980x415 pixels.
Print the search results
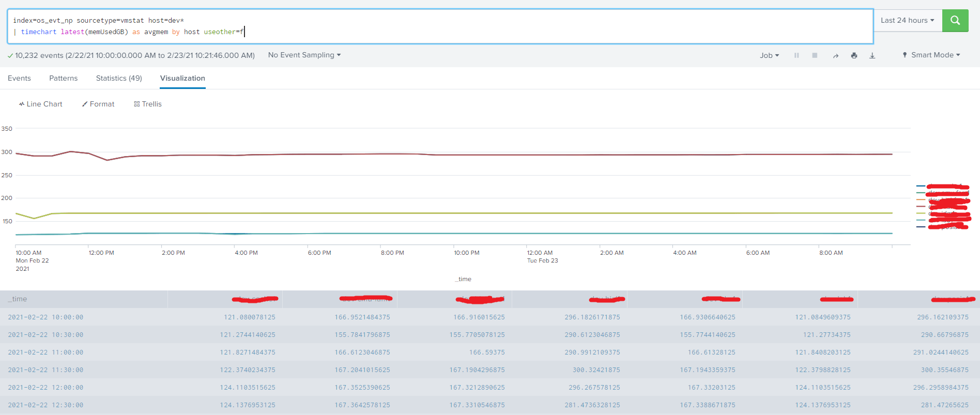[854, 55]
